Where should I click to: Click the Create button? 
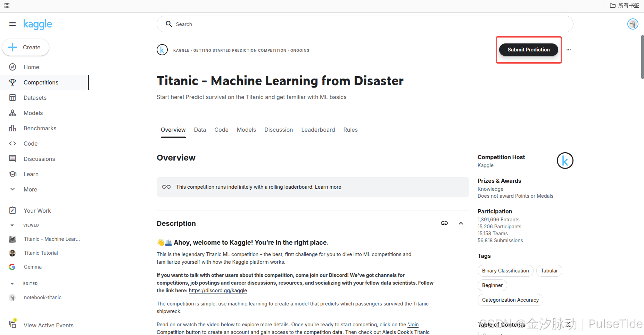(x=25, y=47)
